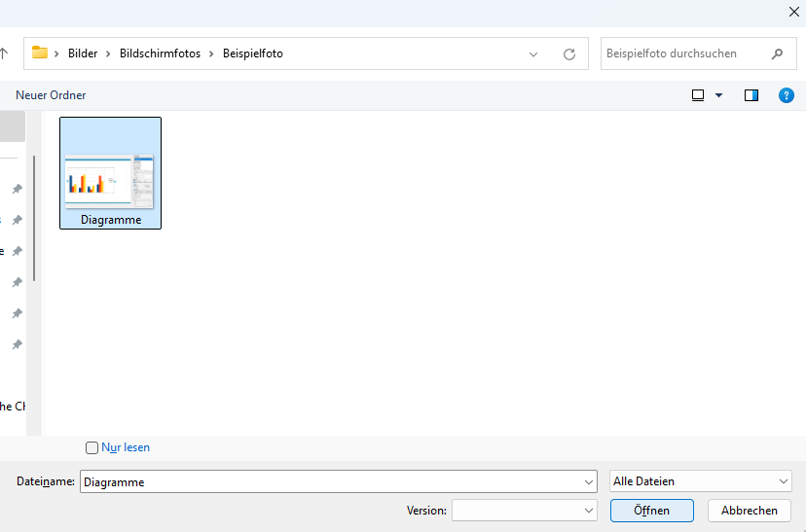The height and width of the screenshot is (532, 806).
Task: Open the Version dropdown
Action: tap(525, 511)
